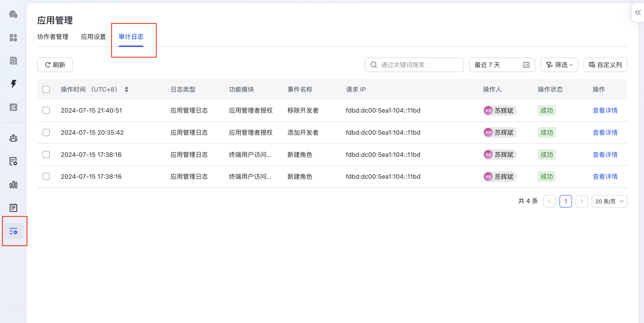Image resolution: width=644 pixels, height=323 pixels.
Task: Open the app management settings sidebar icon
Action: [x=13, y=231]
